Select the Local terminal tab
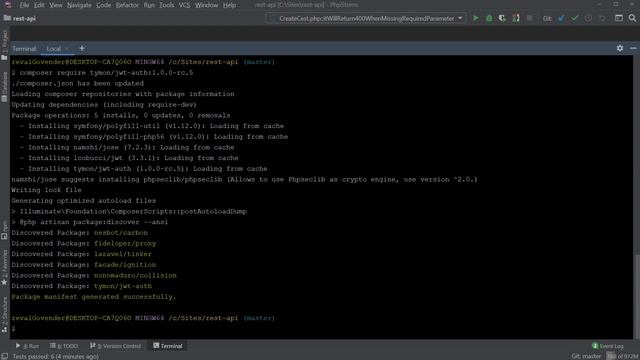Image resolution: width=640 pixels, height=360 pixels. pyautogui.click(x=53, y=49)
